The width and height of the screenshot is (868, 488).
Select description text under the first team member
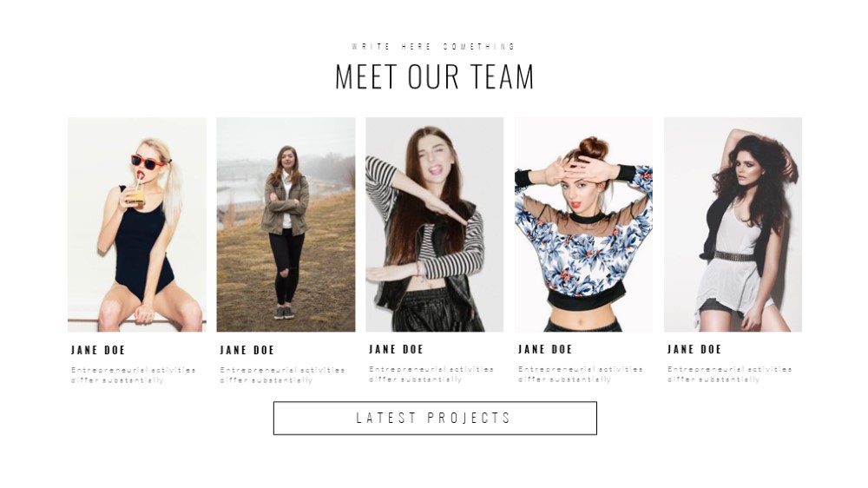click(x=134, y=375)
